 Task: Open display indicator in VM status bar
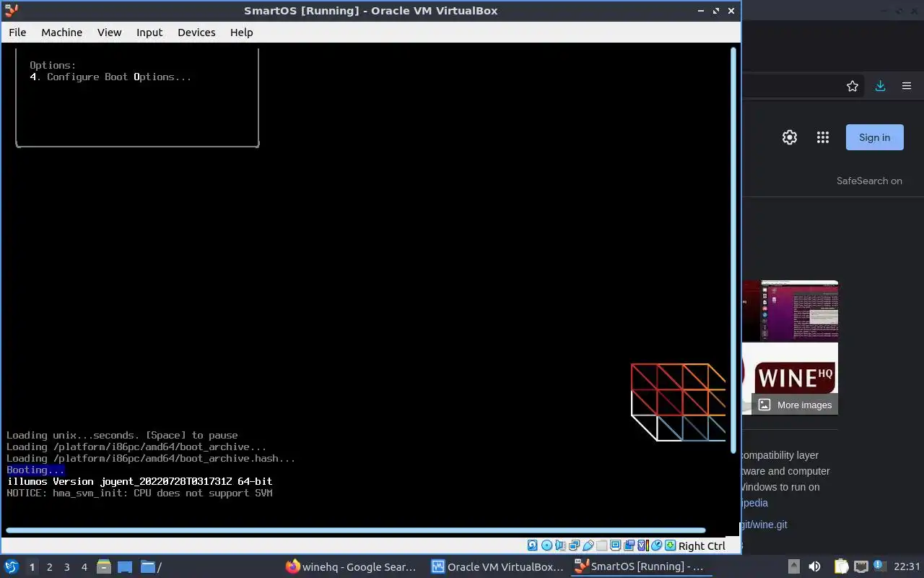[x=615, y=545]
